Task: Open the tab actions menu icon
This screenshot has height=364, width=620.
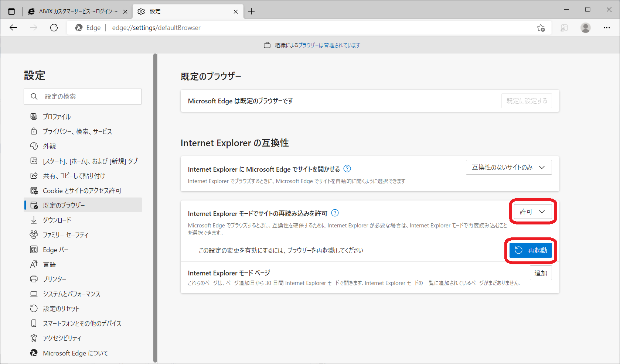Action: click(11, 11)
